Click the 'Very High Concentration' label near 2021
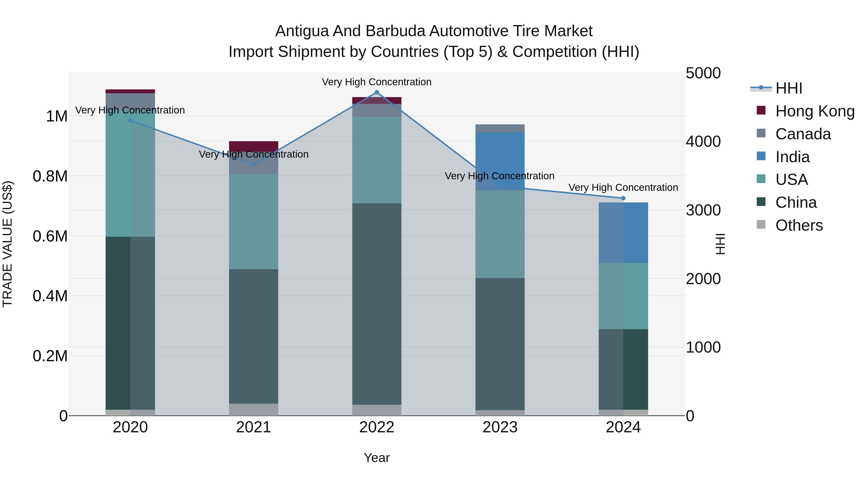 click(x=254, y=154)
